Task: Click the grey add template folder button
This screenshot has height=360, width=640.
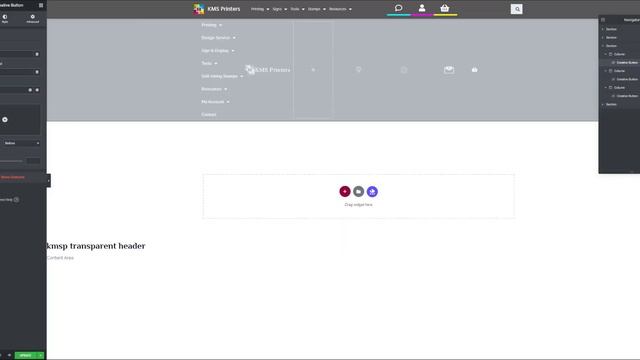Action: 358,191
